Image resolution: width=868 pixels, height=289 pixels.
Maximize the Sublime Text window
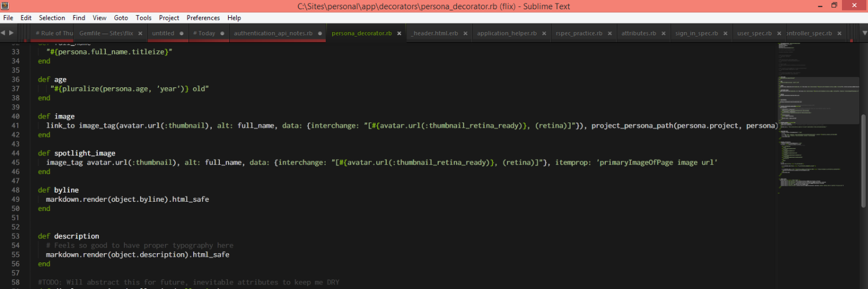834,5
